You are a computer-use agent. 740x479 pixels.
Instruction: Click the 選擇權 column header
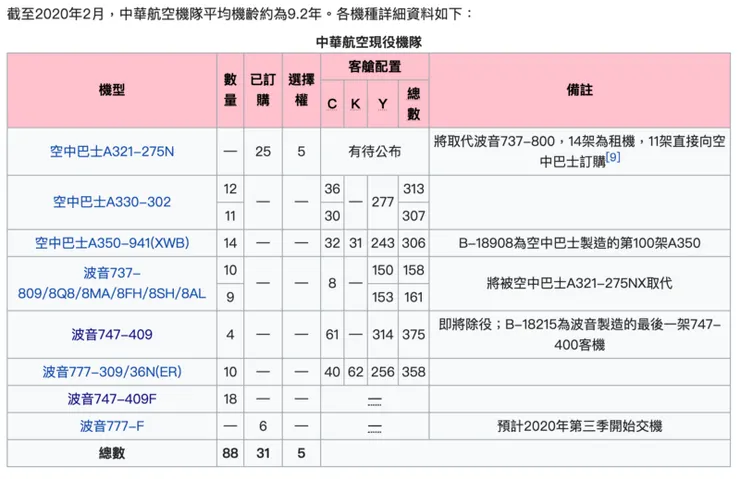pos(301,90)
